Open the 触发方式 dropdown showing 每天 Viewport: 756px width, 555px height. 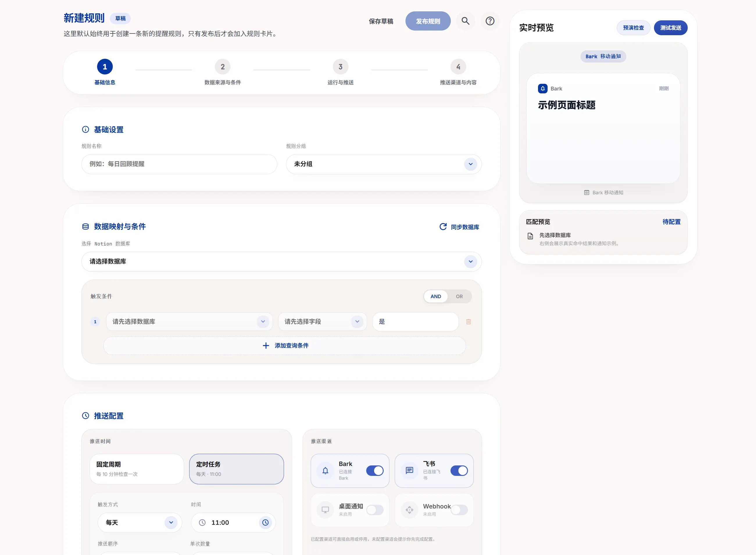point(140,522)
